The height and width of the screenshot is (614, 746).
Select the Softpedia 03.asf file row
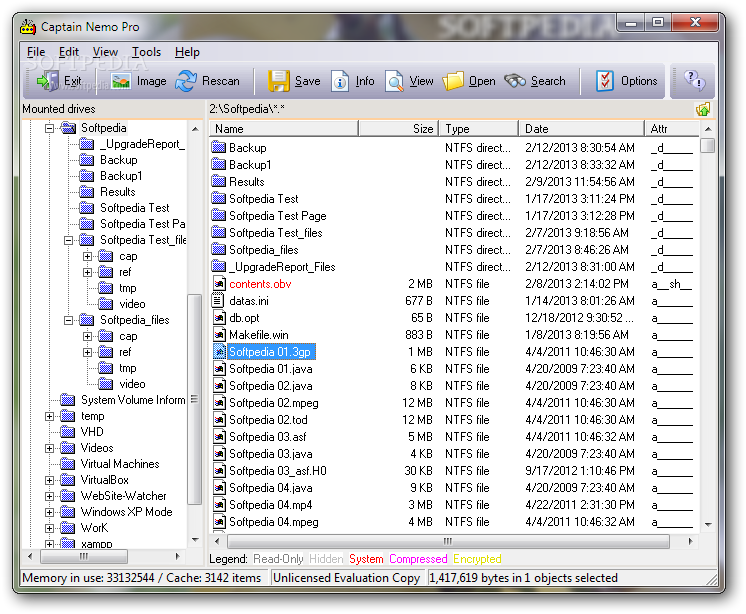tap(452, 437)
